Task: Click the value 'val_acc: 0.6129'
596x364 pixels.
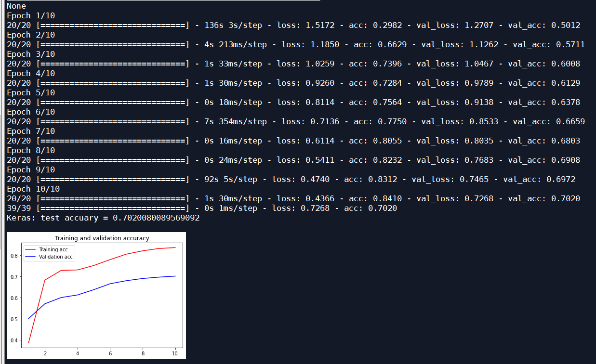Action: pos(544,83)
